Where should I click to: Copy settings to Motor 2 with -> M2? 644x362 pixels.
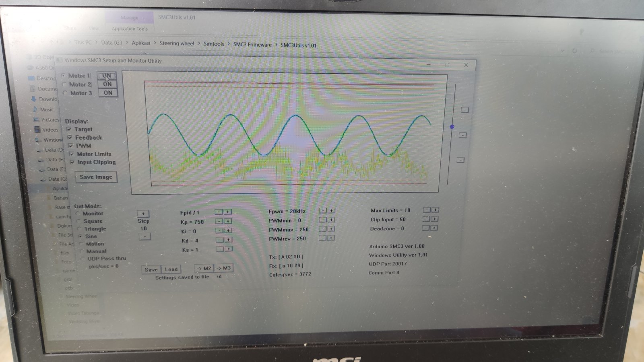point(204,268)
